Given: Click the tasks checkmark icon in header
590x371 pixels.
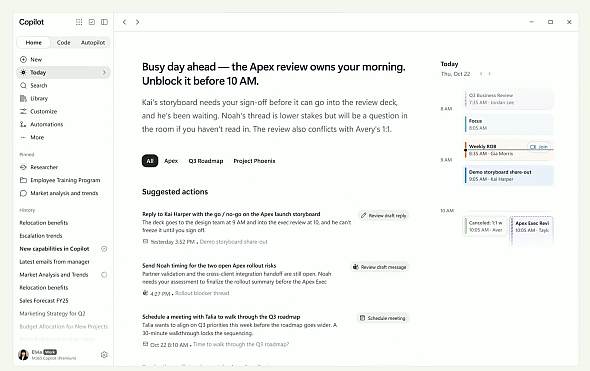Looking at the screenshot, I should pyautogui.click(x=92, y=22).
